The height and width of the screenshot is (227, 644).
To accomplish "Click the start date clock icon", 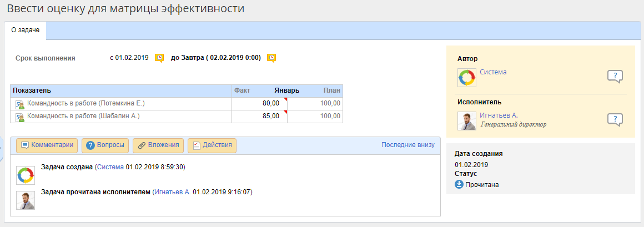I will pyautogui.click(x=159, y=58).
